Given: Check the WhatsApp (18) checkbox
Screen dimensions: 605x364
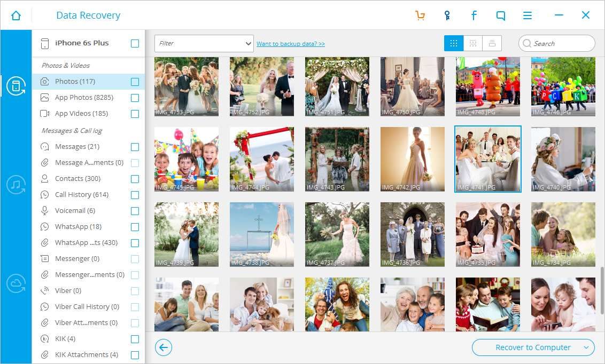Looking at the screenshot, I should click(135, 227).
